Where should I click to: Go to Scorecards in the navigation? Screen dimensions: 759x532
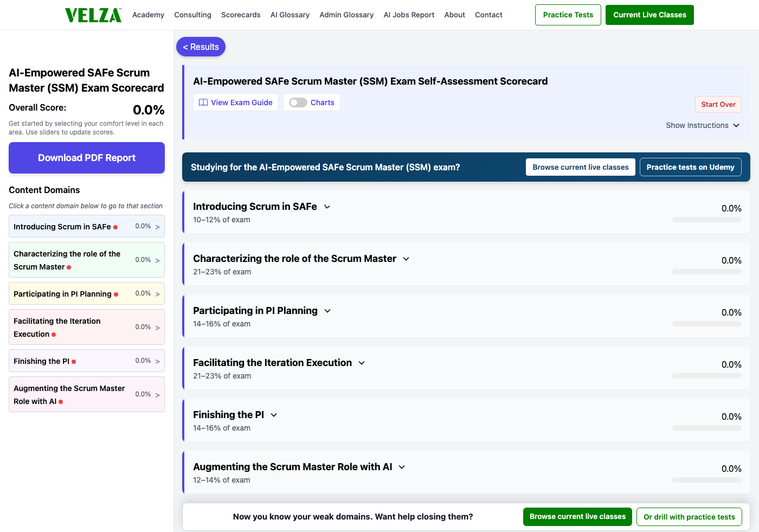tap(241, 15)
